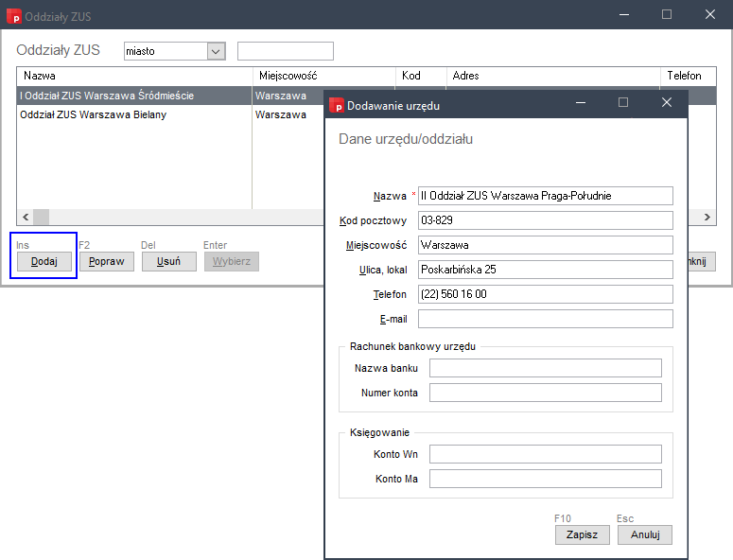Image resolution: width=733 pixels, height=560 pixels.
Task: Click the right arrow of the horizontal scrollbar
Action: [707, 217]
